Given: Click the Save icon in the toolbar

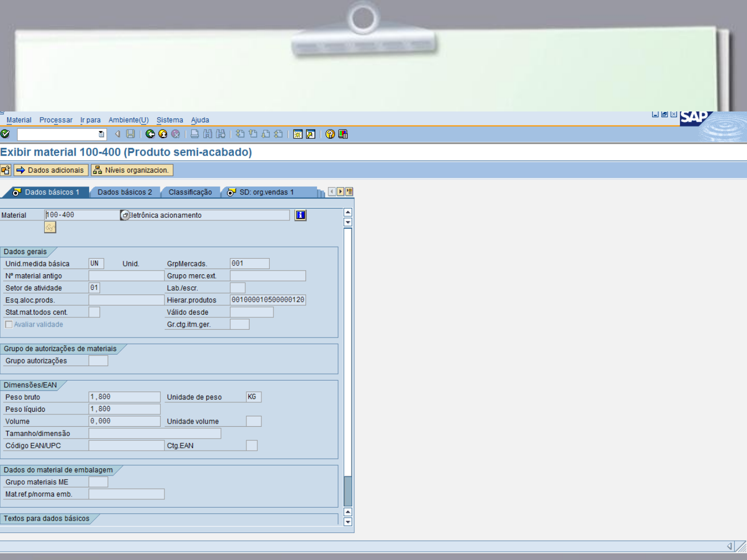Looking at the screenshot, I should coord(129,134).
